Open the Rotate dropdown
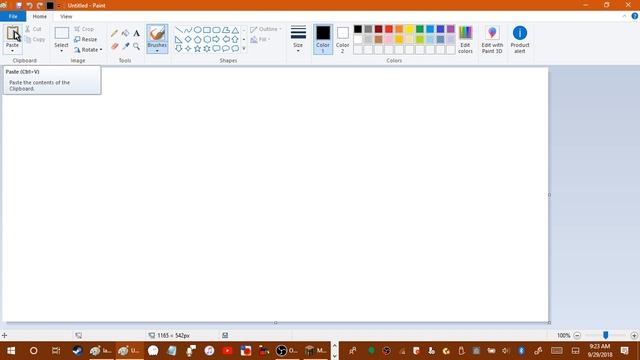 [88, 50]
